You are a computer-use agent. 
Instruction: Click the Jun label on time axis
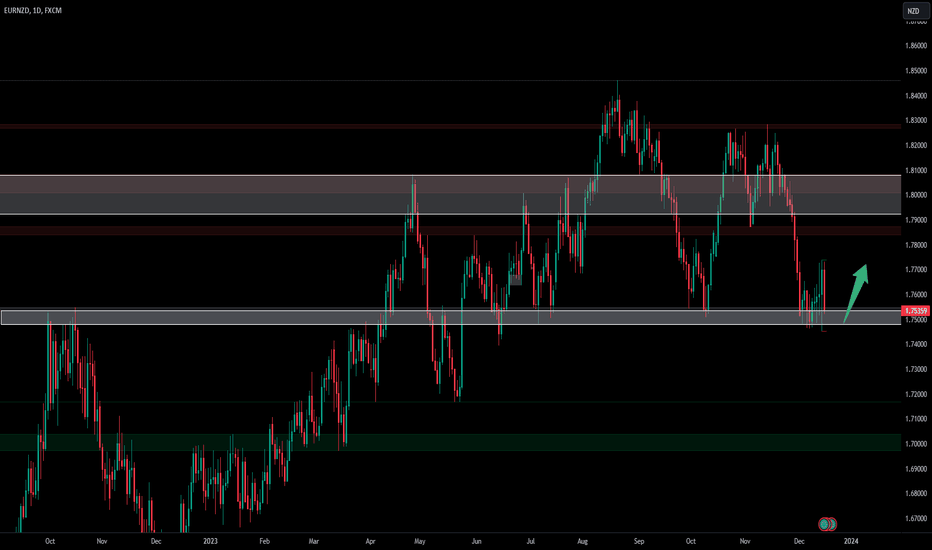point(476,541)
